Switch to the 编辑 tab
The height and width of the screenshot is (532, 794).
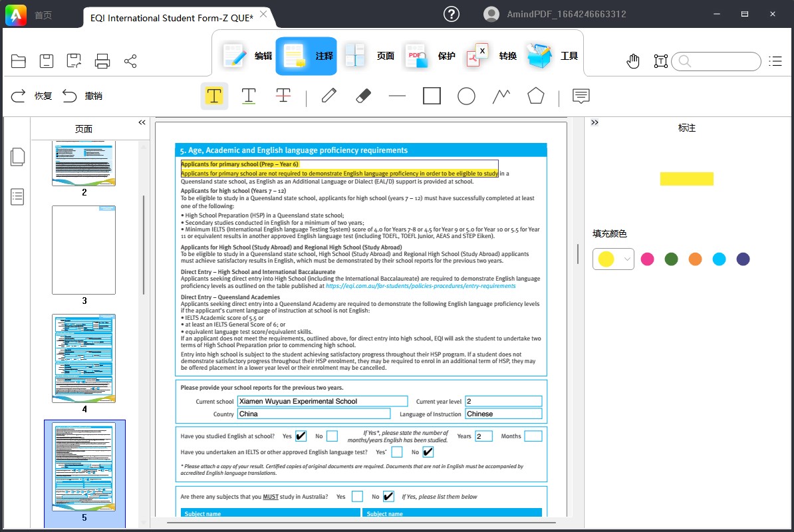point(247,56)
